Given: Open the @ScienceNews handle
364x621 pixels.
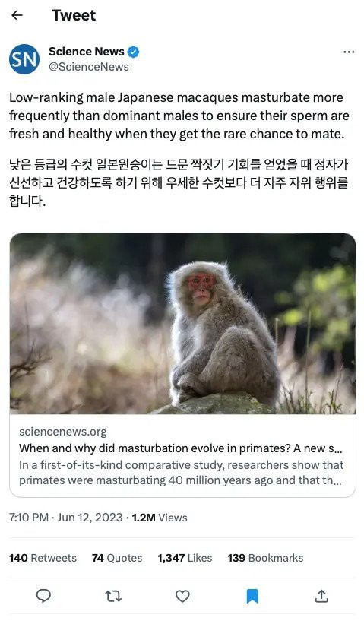Looking at the screenshot, I should (89, 67).
